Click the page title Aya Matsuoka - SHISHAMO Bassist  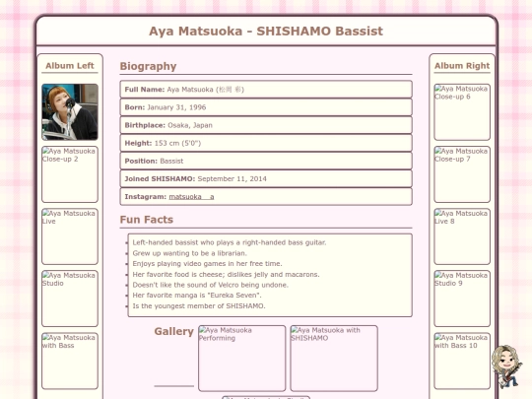pos(266,32)
